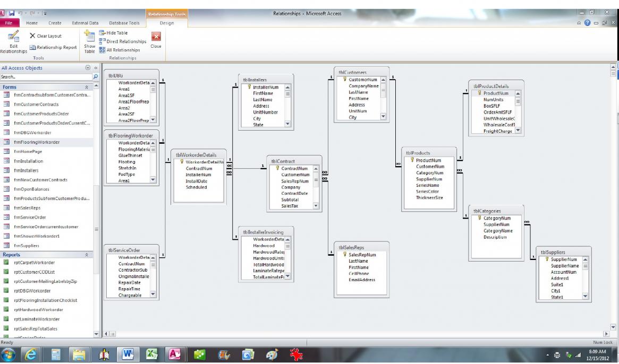This screenshot has width=619, height=364.
Task: Collapse the Forms group
Action: 87,87
